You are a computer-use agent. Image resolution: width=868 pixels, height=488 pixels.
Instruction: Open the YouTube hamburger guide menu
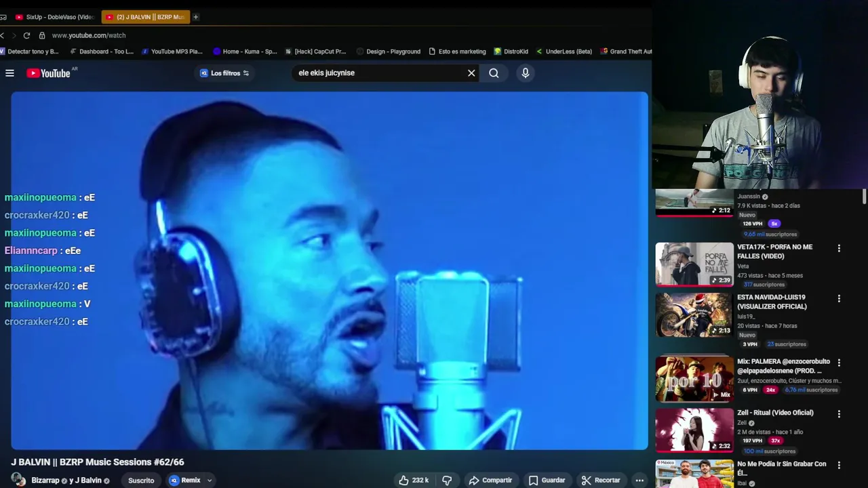click(9, 73)
